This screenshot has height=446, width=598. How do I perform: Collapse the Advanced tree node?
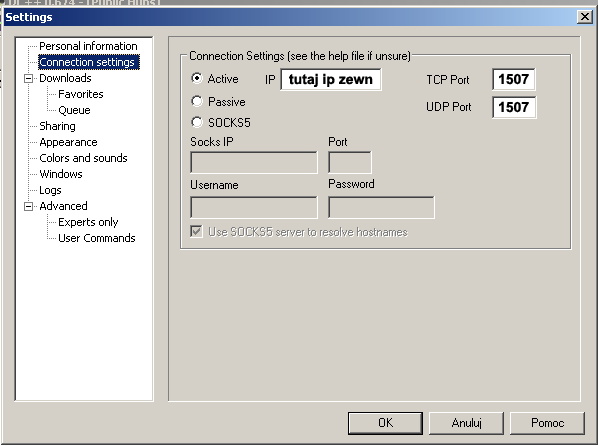pos(29,206)
